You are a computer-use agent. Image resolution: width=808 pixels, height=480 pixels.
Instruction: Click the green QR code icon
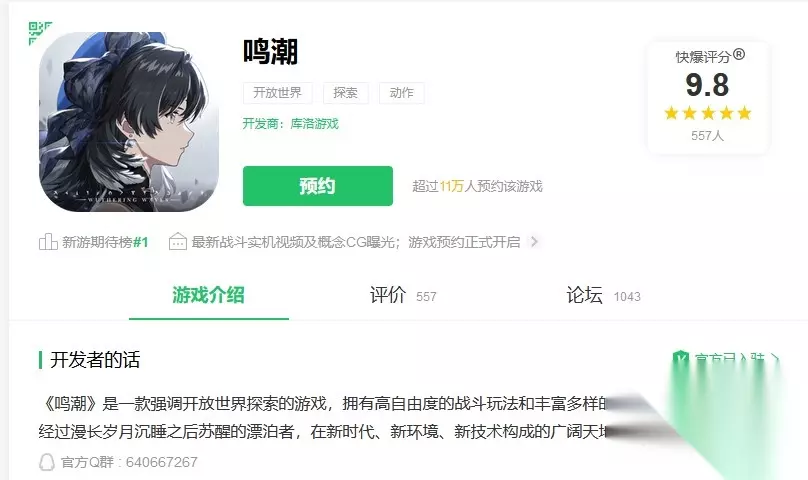(x=40, y=32)
